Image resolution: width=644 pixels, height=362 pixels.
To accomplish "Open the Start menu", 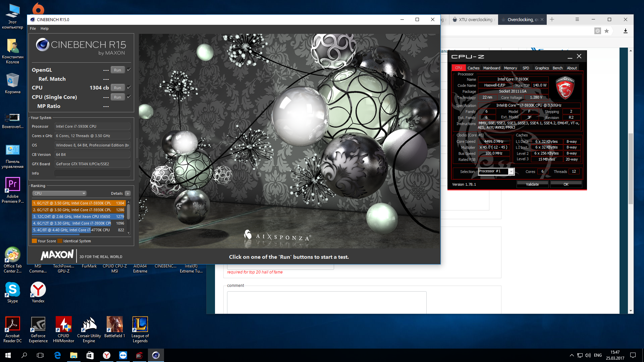I will pyautogui.click(x=8, y=355).
